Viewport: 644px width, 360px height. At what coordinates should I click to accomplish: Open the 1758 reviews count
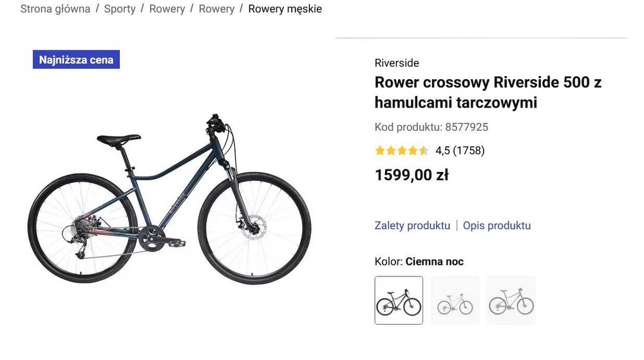(x=469, y=151)
